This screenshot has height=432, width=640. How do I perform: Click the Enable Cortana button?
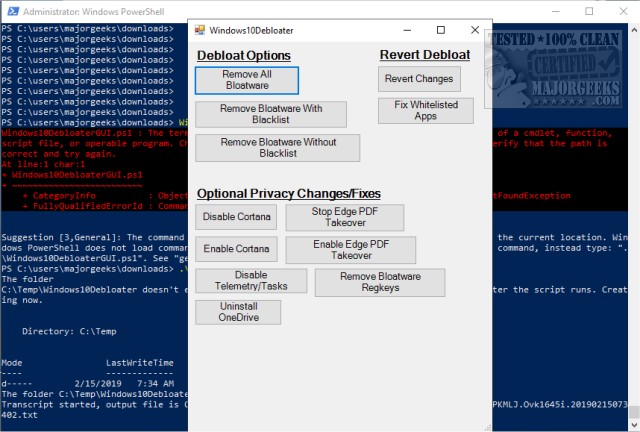pyautogui.click(x=236, y=249)
